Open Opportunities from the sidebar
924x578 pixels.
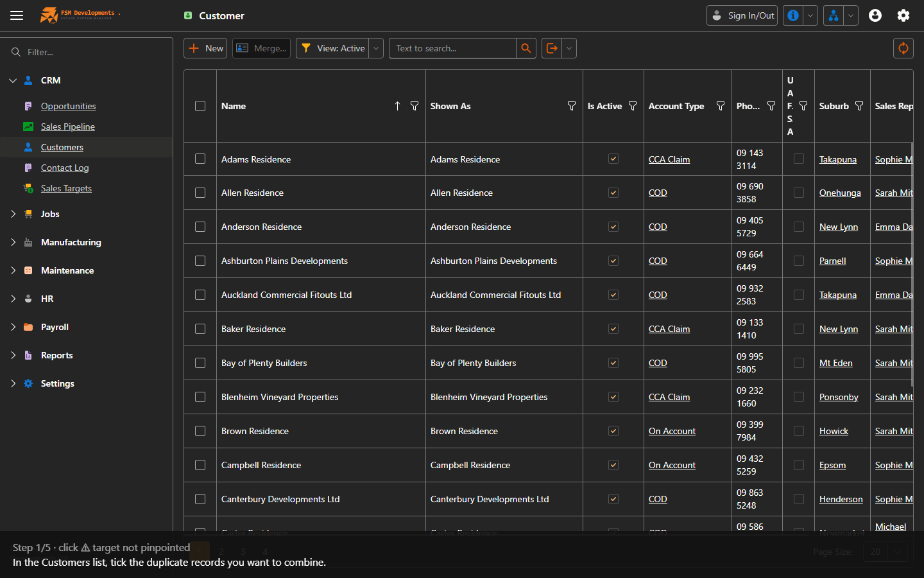click(x=69, y=106)
